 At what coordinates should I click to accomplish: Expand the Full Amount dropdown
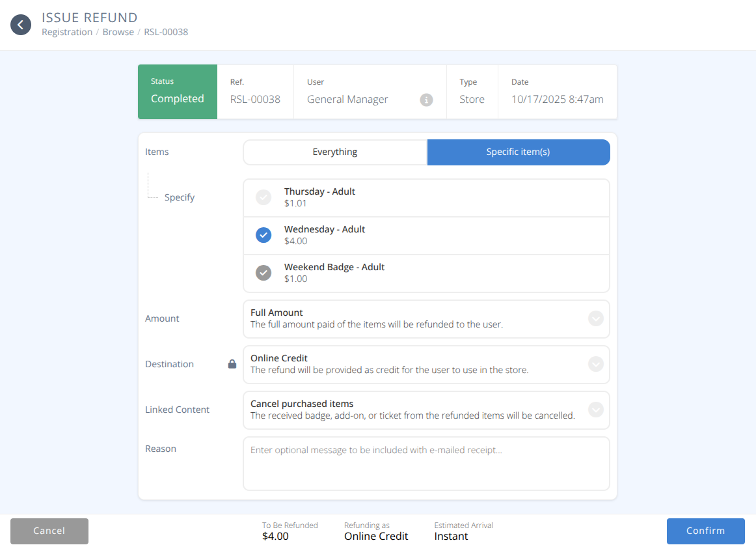click(595, 318)
